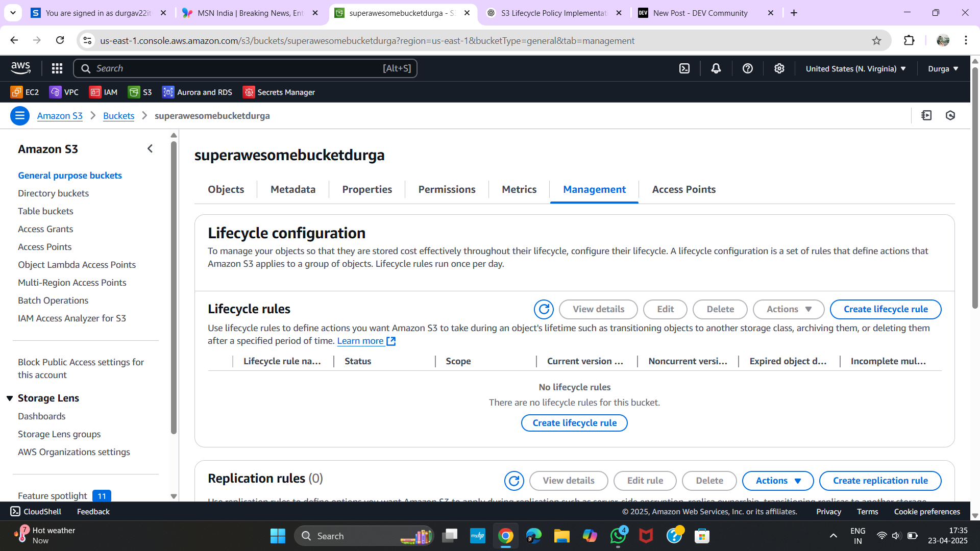Open the browser tab search dropdown

(13, 13)
